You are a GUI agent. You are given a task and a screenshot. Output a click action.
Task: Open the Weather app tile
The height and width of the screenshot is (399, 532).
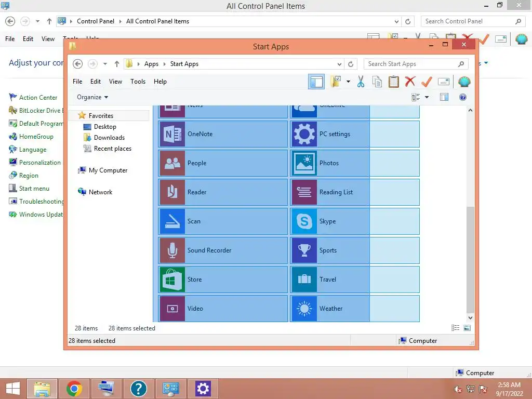355,309
